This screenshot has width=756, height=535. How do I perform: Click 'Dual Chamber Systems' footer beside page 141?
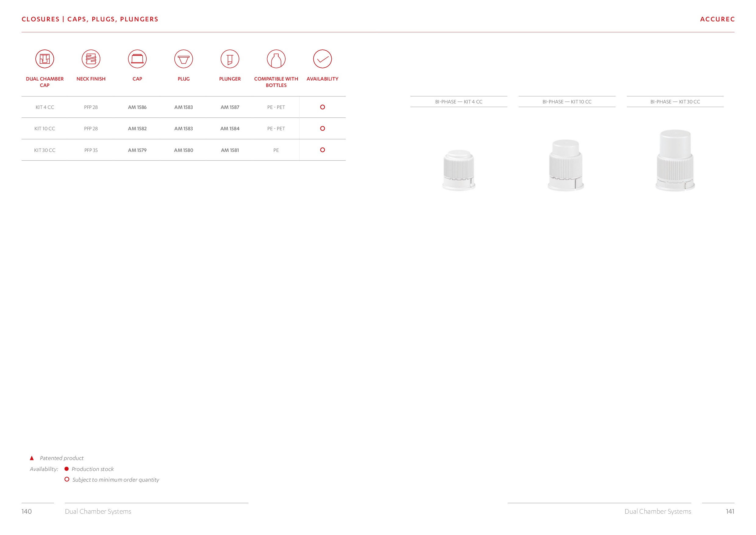pos(658,511)
